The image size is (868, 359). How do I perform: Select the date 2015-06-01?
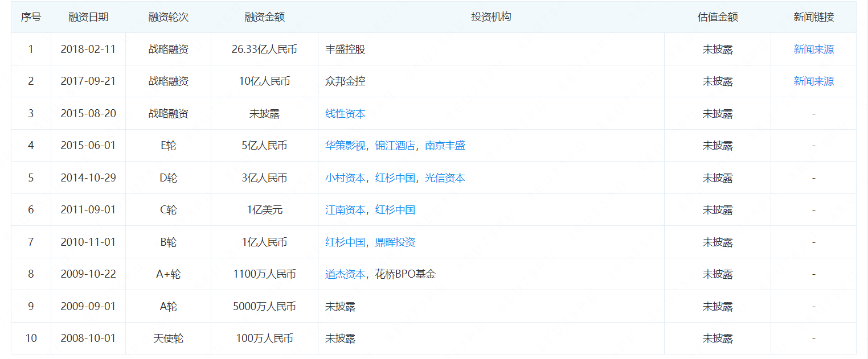(88, 146)
